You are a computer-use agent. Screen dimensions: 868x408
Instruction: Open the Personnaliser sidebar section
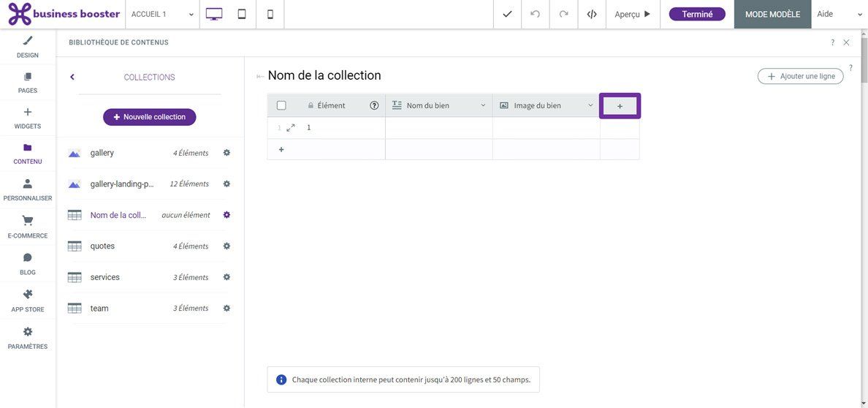[x=28, y=190]
